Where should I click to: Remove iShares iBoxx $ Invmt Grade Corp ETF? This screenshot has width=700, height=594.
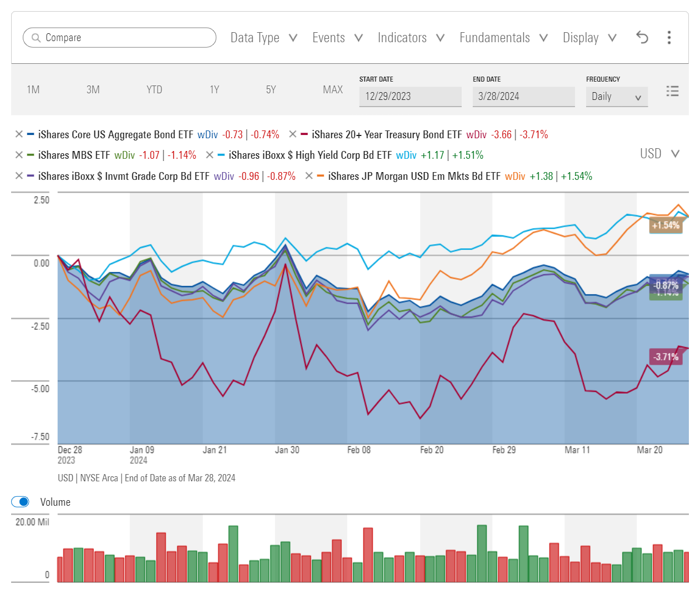[19, 175]
